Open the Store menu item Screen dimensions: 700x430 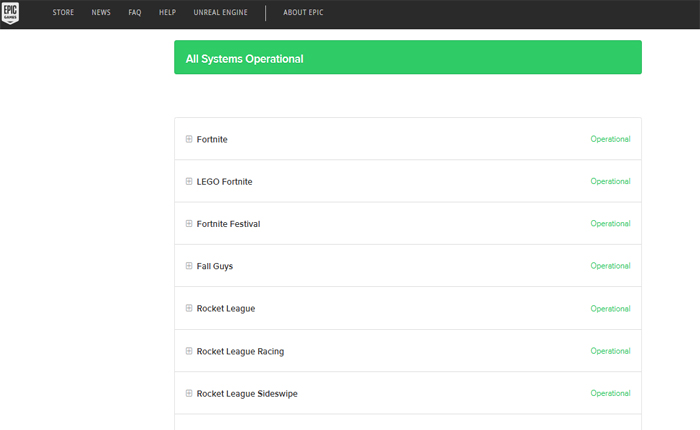(x=64, y=13)
